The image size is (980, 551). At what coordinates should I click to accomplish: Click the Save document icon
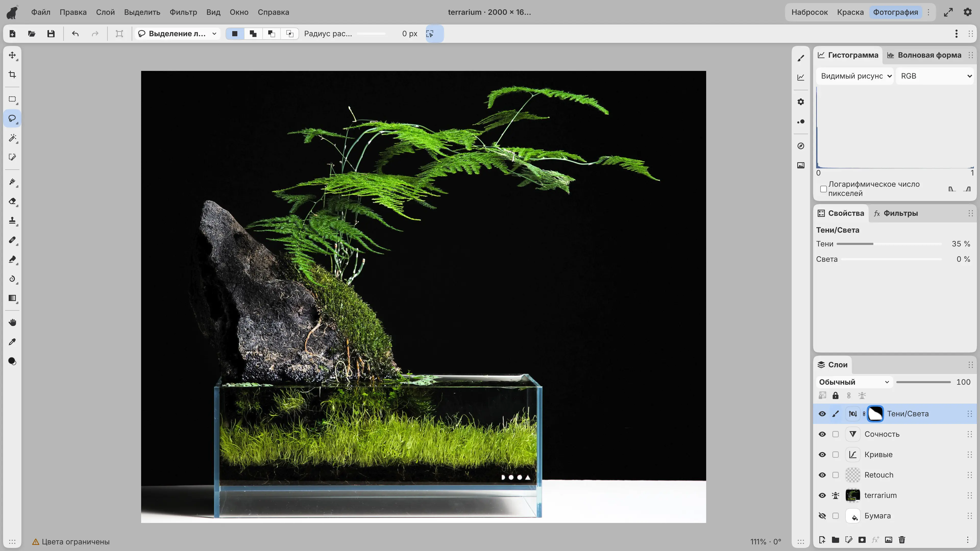click(51, 34)
